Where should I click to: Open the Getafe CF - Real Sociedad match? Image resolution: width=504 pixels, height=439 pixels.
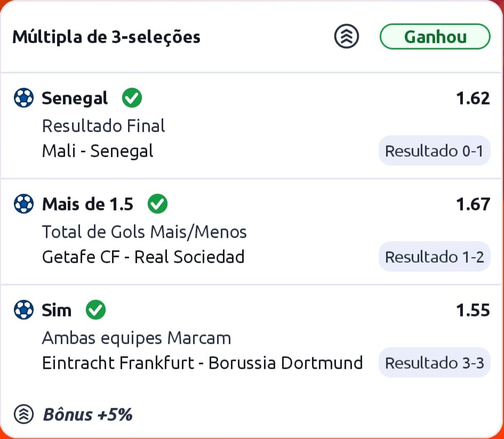pyautogui.click(x=143, y=257)
